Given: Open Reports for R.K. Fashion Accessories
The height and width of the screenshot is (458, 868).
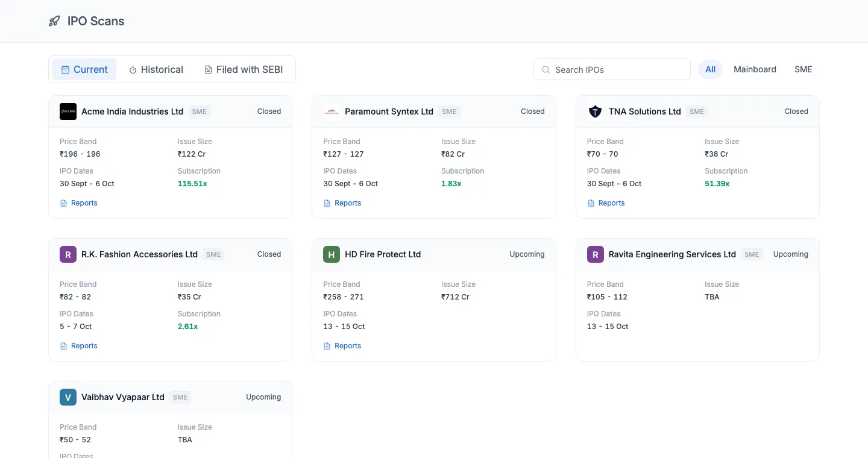Looking at the screenshot, I should coord(79,346).
